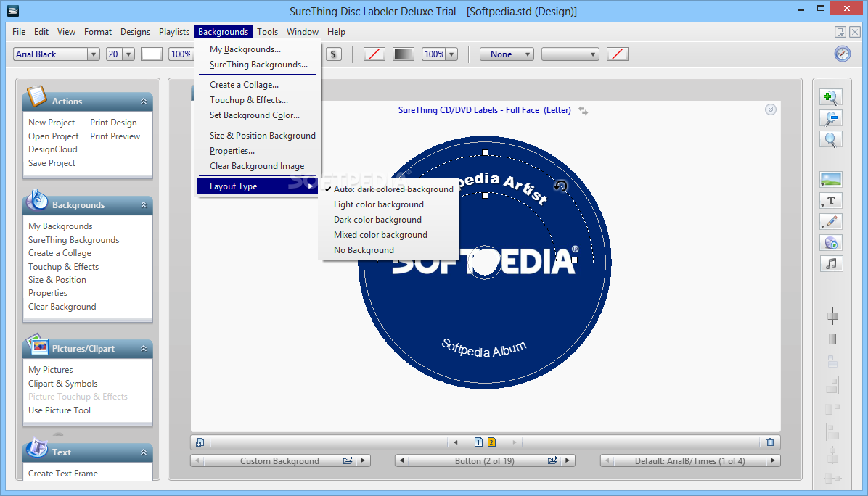This screenshot has height=496, width=868.
Task: Click the disc playlist media icon
Action: pyautogui.click(x=830, y=243)
